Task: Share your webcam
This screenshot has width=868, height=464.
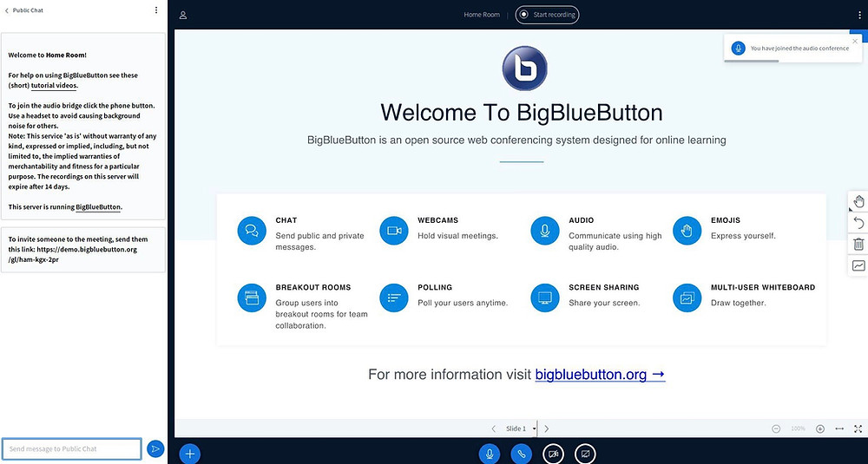Action: click(x=553, y=454)
